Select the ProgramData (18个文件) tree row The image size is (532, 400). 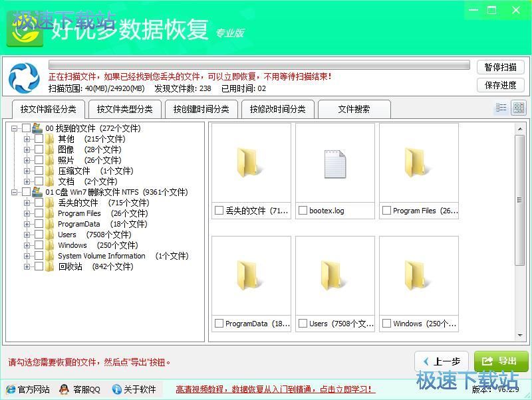(x=102, y=224)
